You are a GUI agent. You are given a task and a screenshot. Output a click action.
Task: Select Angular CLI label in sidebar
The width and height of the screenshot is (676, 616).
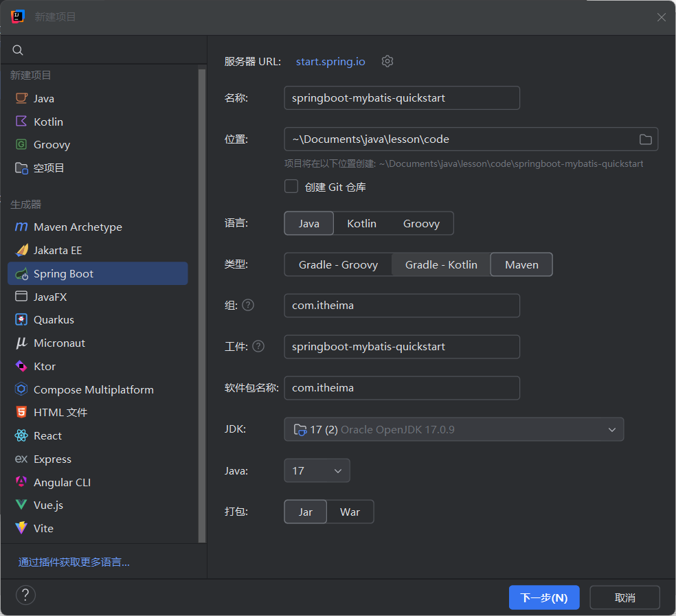coord(62,482)
